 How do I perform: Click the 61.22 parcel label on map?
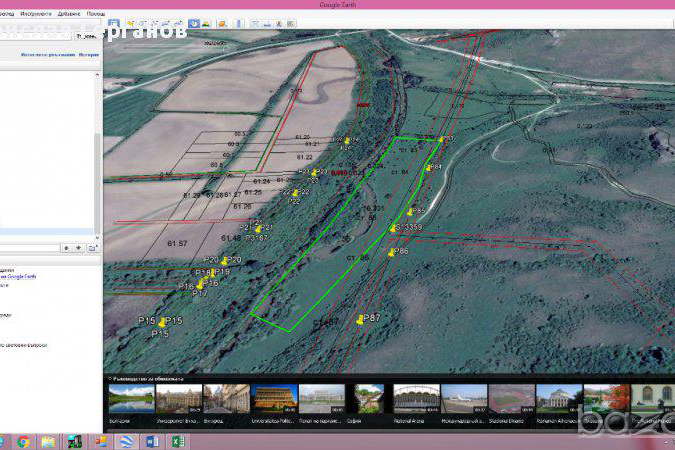coord(304,157)
